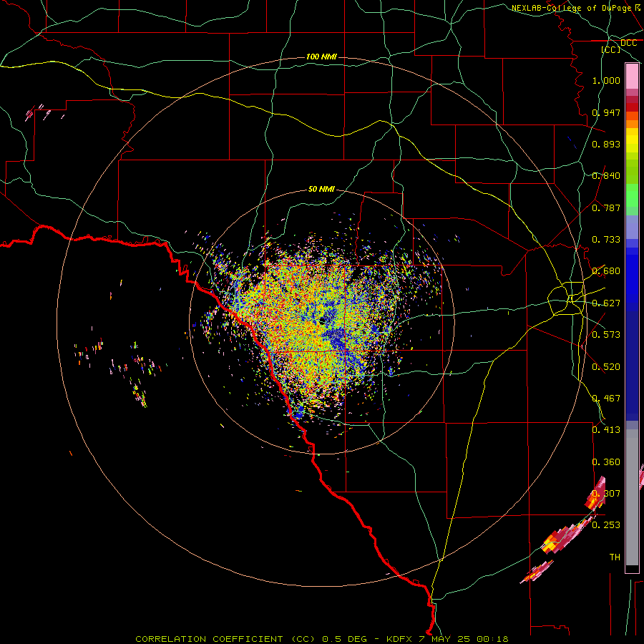Click the 100 NMI range ring label

[321, 57]
